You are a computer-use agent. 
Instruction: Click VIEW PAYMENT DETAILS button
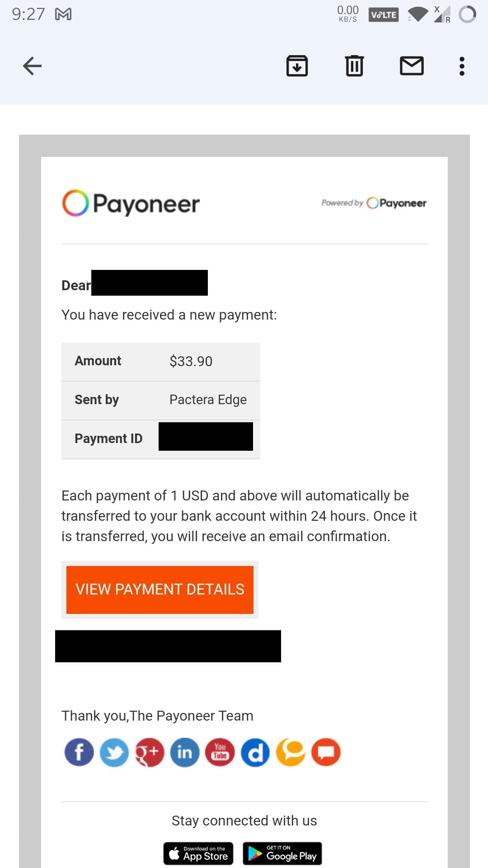click(160, 590)
